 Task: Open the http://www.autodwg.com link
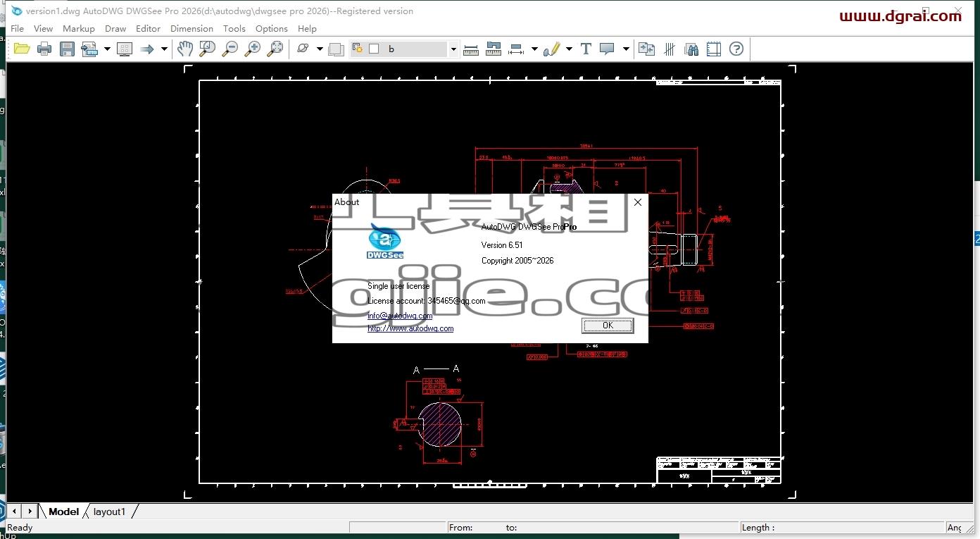pyautogui.click(x=410, y=328)
